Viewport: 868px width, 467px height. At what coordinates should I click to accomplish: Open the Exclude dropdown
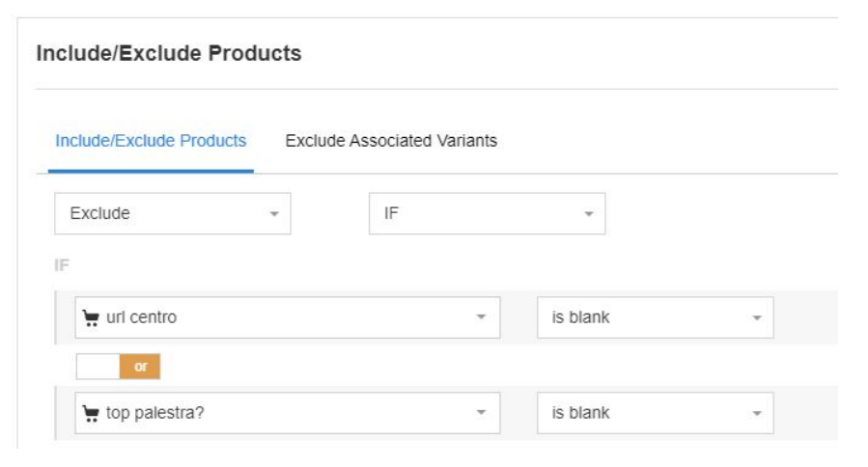point(172,215)
